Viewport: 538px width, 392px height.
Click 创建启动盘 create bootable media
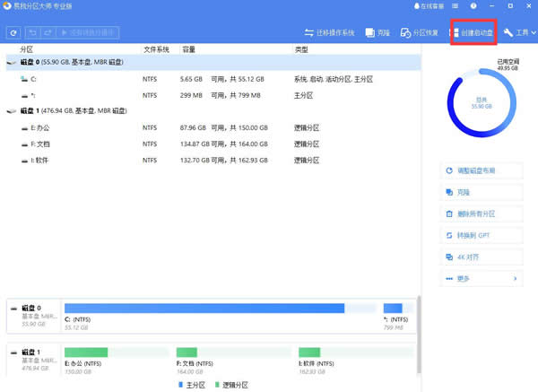tap(473, 32)
